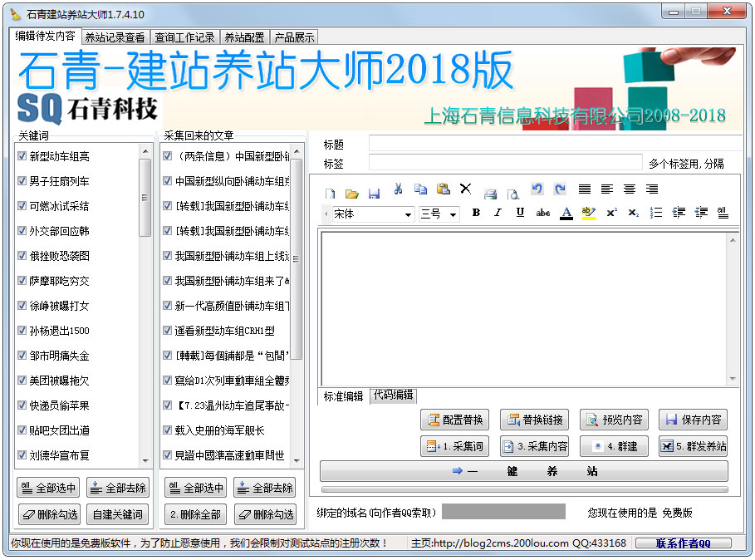This screenshot has height=560, width=755.
Task: Switch to 代码编辑 editor tab
Action: point(393,395)
